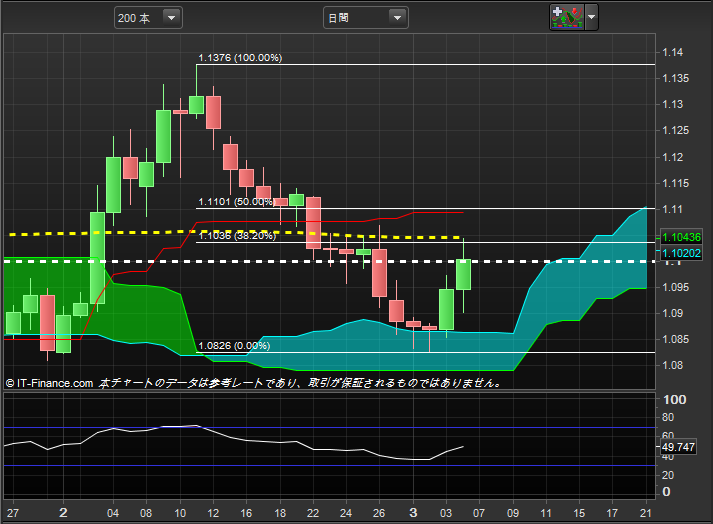713x524 pixels.
Task: Click month marker 3 on time axis
Action: (413, 513)
